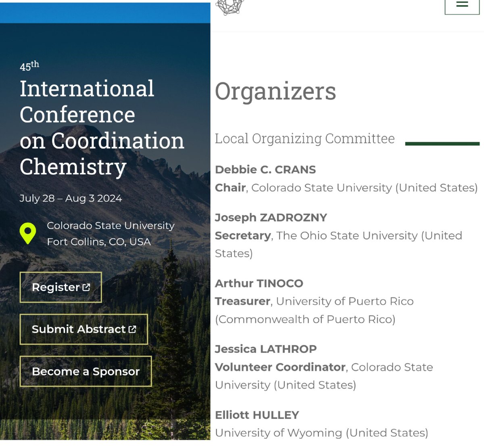Click the Organizers heading
This screenshot has height=448, width=484.
275,92
